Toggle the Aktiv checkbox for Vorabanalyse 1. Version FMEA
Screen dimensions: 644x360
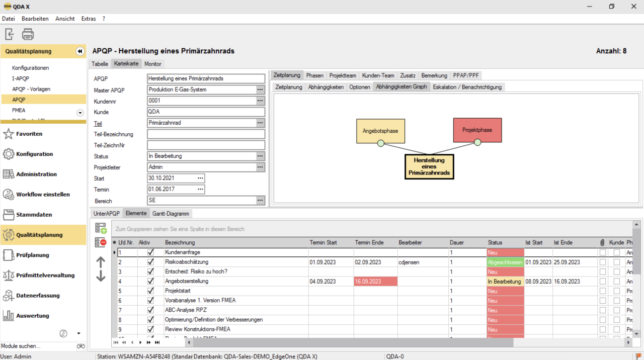150,301
